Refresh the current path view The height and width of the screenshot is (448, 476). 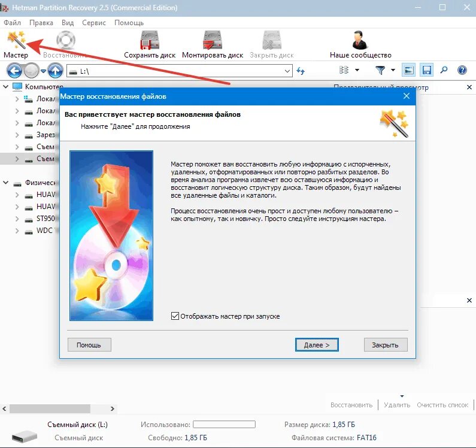[301, 71]
